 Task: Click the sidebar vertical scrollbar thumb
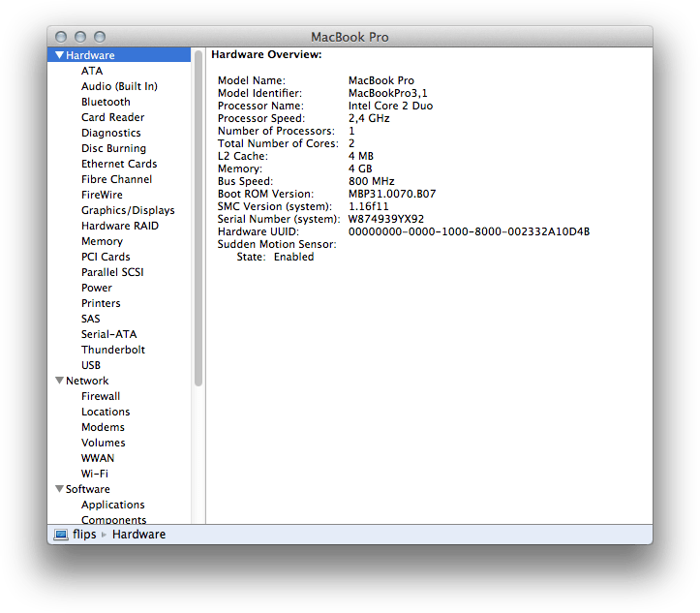tap(198, 218)
